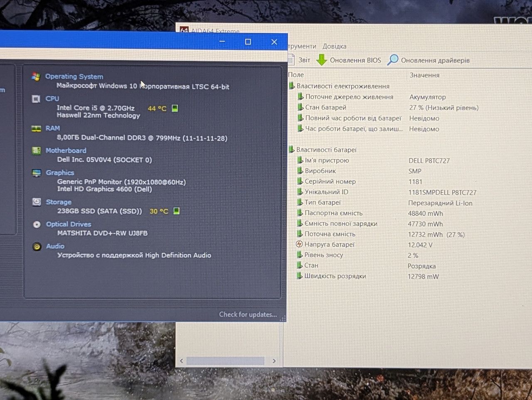
Task: Select the Audio speaker icon
Action: click(x=37, y=246)
